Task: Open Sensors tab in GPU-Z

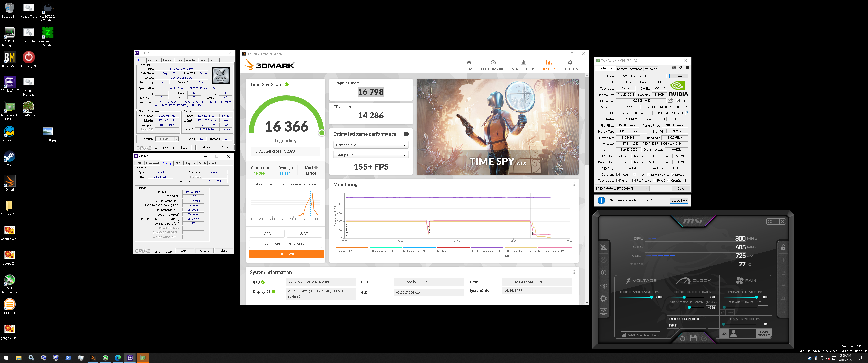Action: click(x=622, y=69)
